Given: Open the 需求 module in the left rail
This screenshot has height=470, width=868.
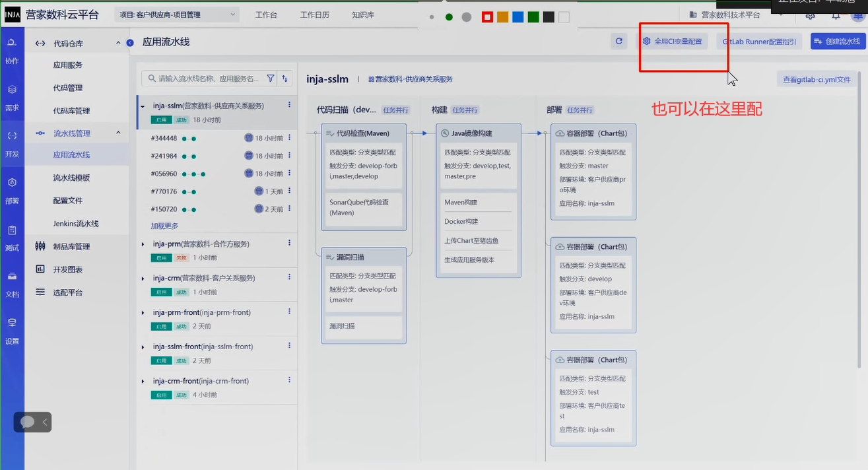Looking at the screenshot, I should point(12,98).
